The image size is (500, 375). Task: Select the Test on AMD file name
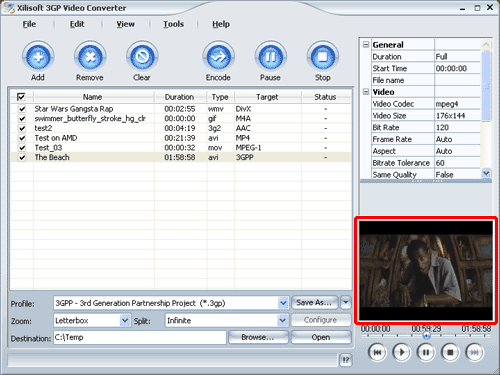56,138
